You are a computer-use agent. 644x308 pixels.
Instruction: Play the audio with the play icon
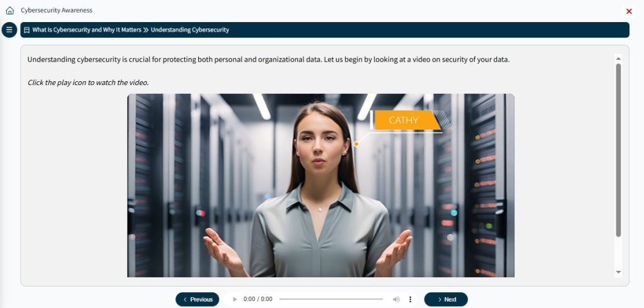(235, 299)
